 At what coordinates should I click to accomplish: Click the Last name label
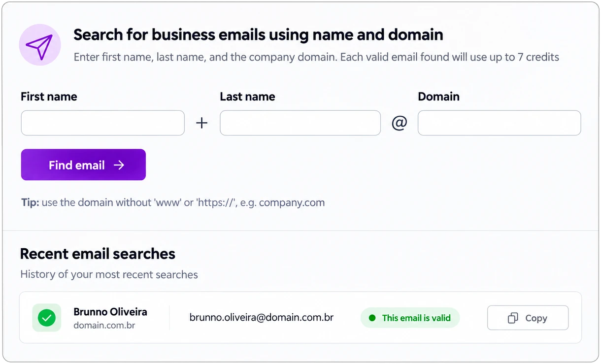(247, 97)
